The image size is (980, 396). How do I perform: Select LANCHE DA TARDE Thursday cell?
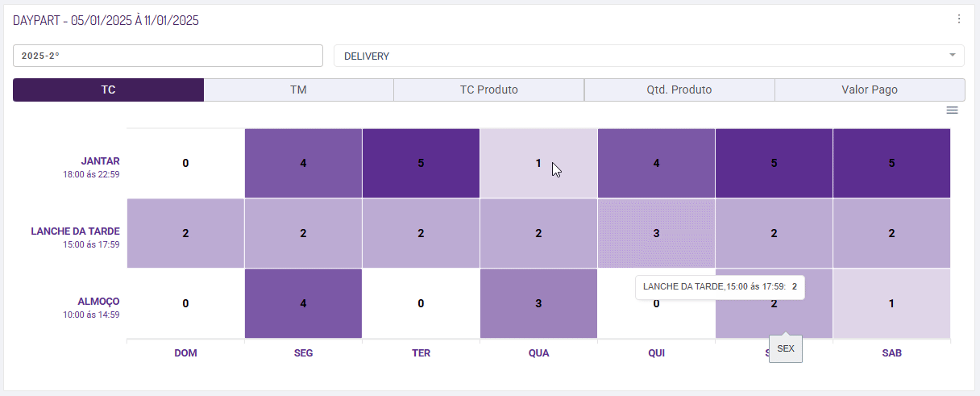tap(656, 233)
